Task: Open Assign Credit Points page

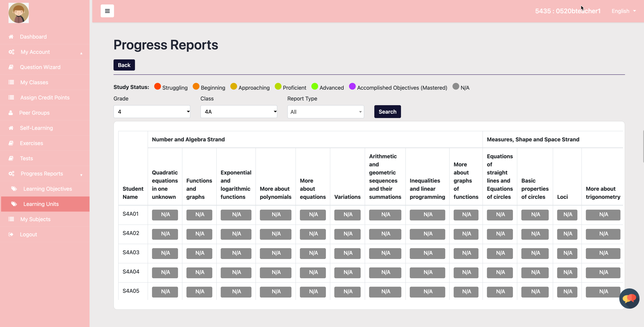Action: click(x=45, y=97)
